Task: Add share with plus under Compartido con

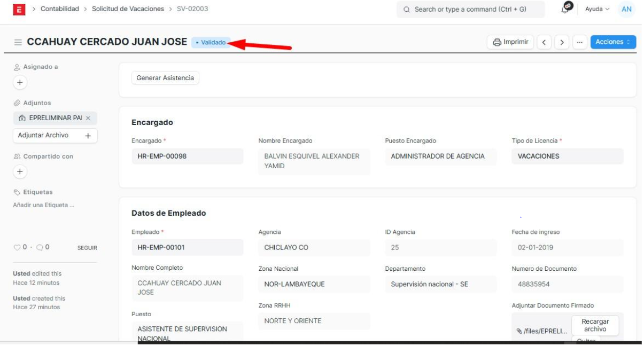Action: click(x=20, y=171)
